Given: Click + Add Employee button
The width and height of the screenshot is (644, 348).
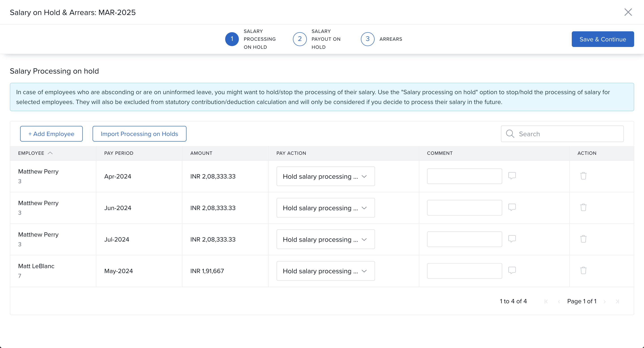Looking at the screenshot, I should 51,134.
